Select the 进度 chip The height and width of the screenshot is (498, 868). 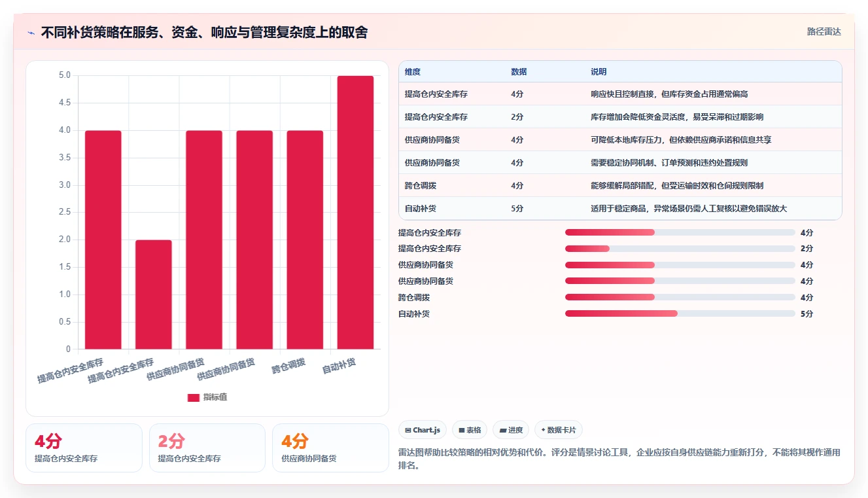(511, 430)
